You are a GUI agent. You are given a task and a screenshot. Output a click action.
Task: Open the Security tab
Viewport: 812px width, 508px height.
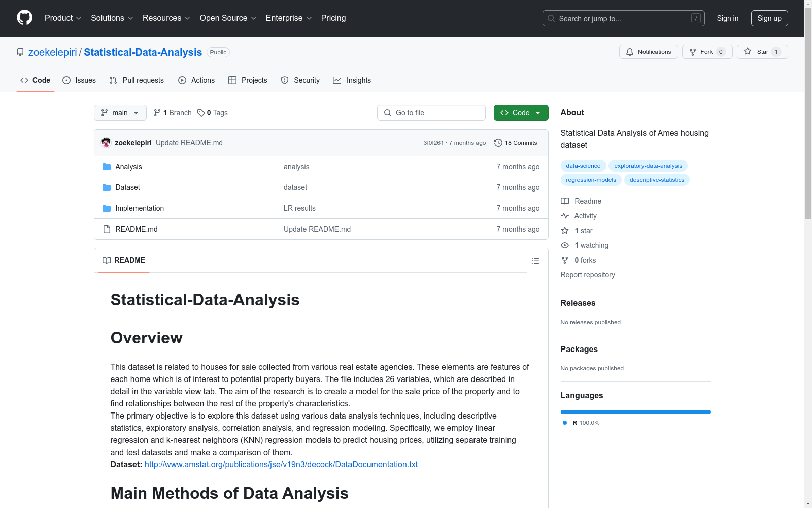coord(300,80)
